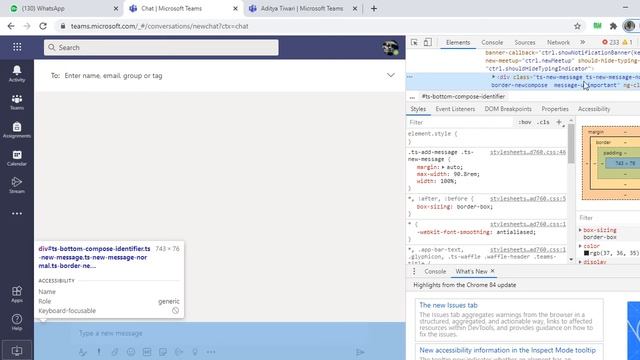The width and height of the screenshot is (640, 360).
Task: Open the profile avatar menu in Teams
Action: [x=390, y=48]
